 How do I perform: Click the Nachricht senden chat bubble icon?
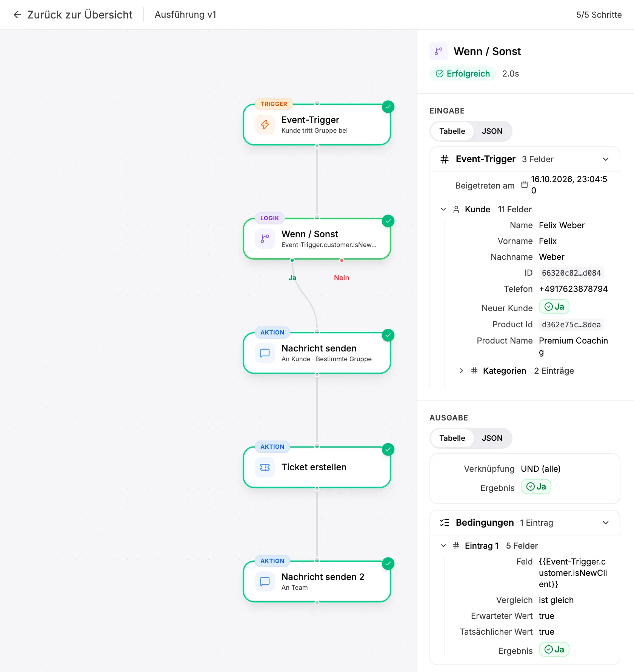pyautogui.click(x=265, y=353)
